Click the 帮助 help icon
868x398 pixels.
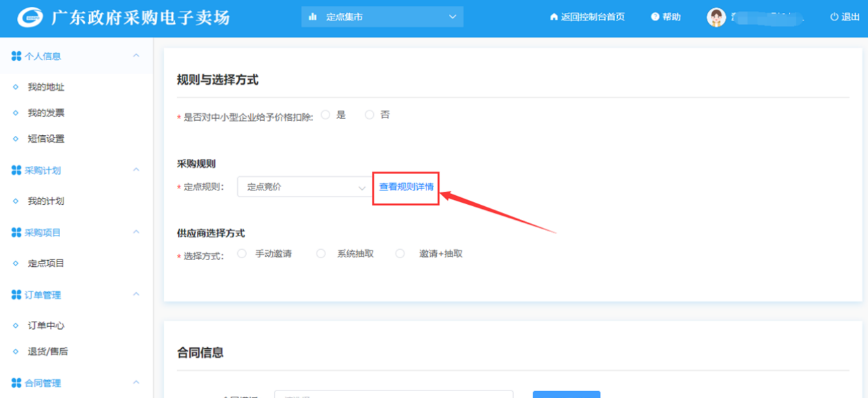pyautogui.click(x=655, y=17)
